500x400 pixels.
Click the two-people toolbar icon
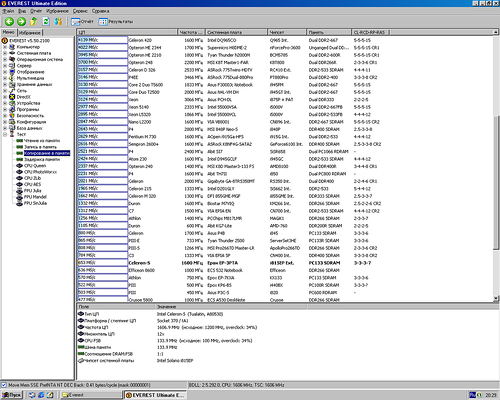tap(58, 22)
